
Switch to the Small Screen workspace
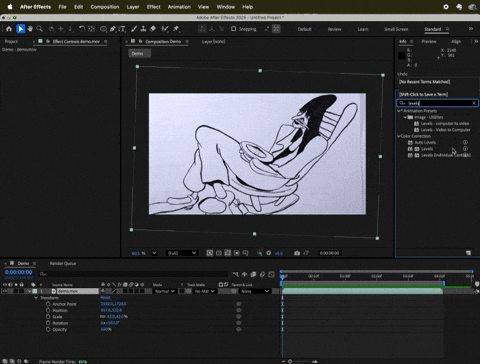[396, 29]
